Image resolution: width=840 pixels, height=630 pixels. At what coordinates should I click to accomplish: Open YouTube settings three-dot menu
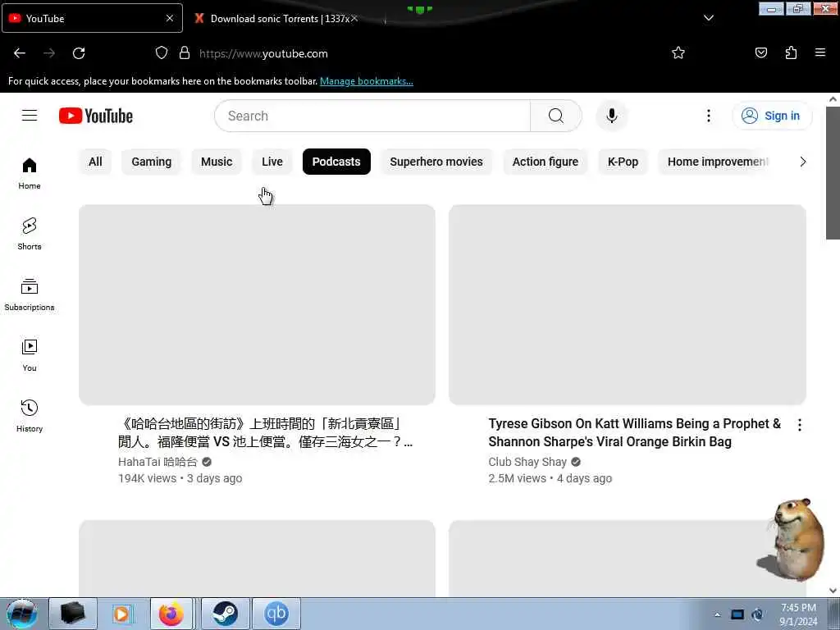pos(708,116)
